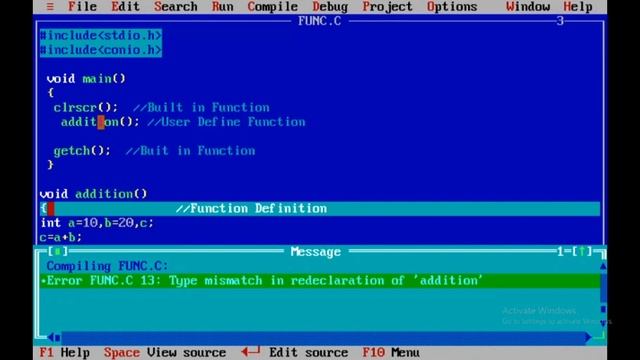Click the horizontal scrollbar thumb in Message window
This screenshot has height=360, width=640.
point(58,338)
